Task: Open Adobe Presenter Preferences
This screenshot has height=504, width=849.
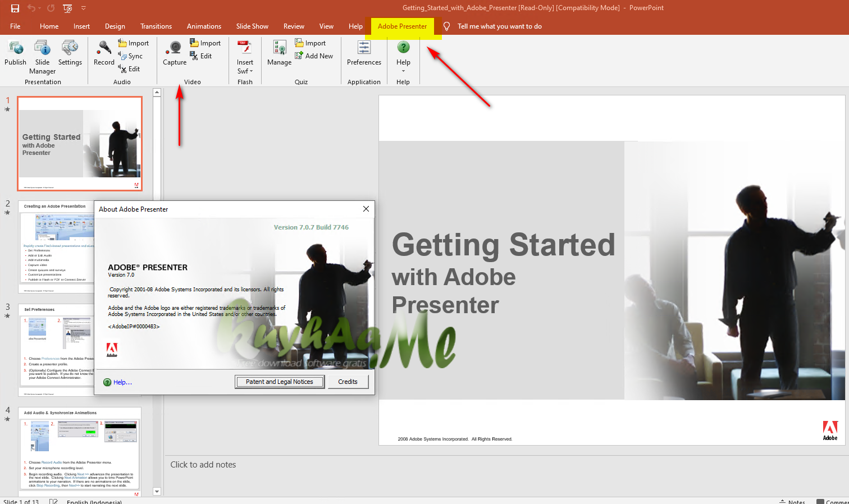Action: 364,53
